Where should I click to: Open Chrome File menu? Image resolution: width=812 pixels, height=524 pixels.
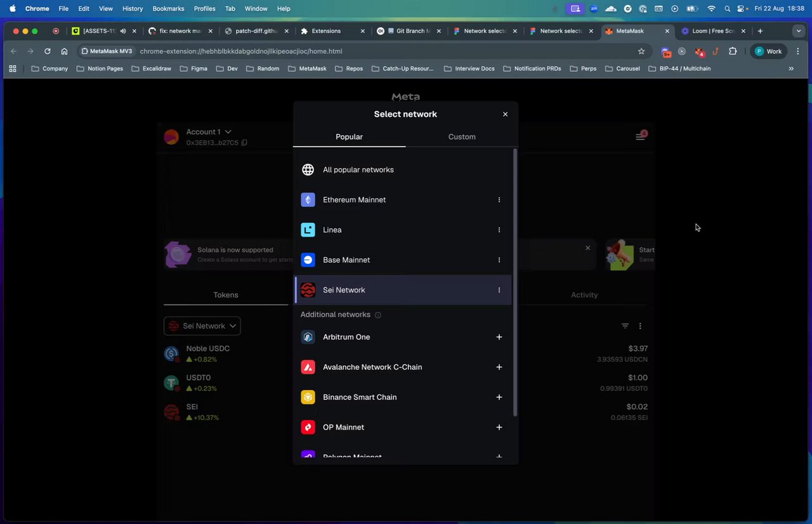click(63, 8)
